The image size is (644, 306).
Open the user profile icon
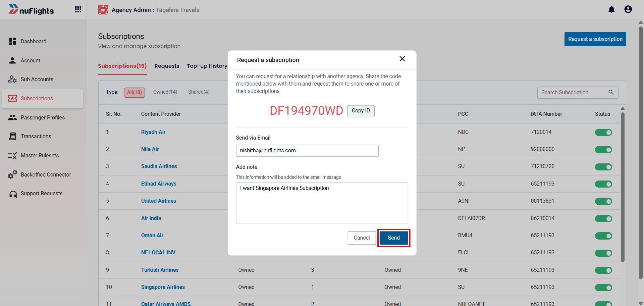point(628,9)
